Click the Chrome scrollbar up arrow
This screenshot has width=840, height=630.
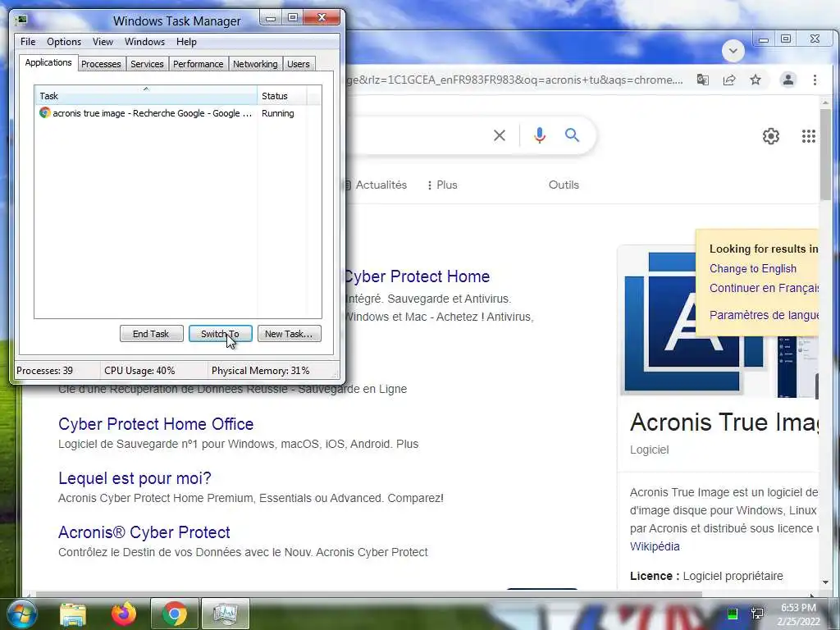click(825, 103)
